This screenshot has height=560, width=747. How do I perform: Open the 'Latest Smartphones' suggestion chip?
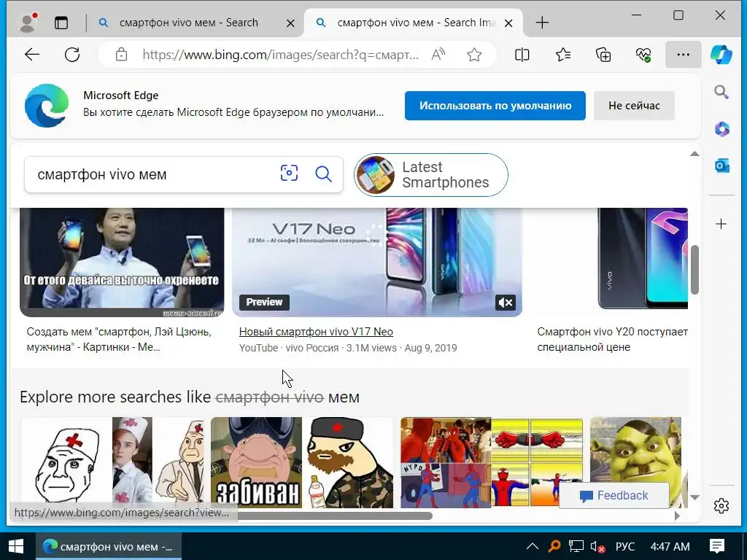(x=430, y=175)
